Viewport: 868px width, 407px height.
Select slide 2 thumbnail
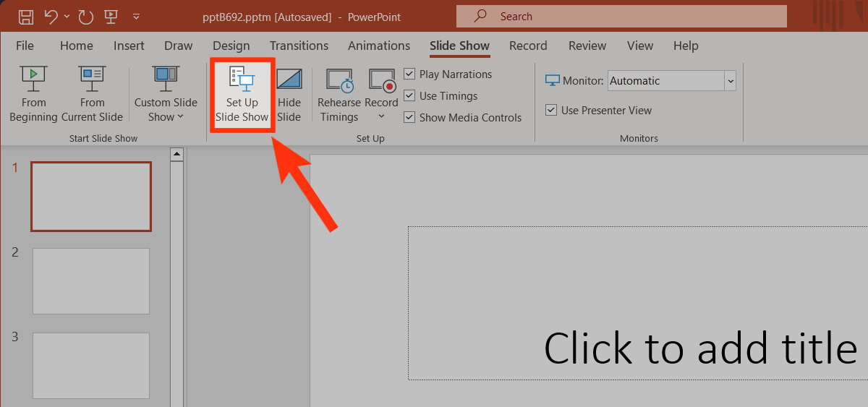91,281
